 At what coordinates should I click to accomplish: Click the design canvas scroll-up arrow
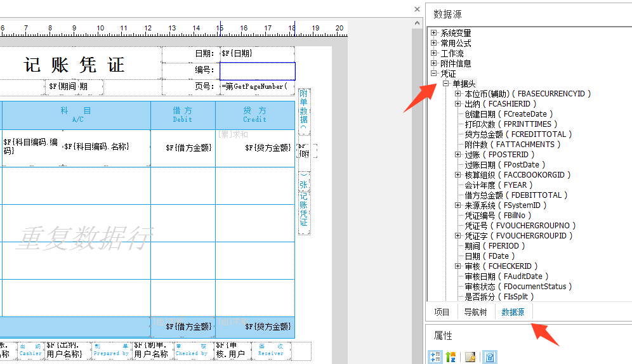417,23
